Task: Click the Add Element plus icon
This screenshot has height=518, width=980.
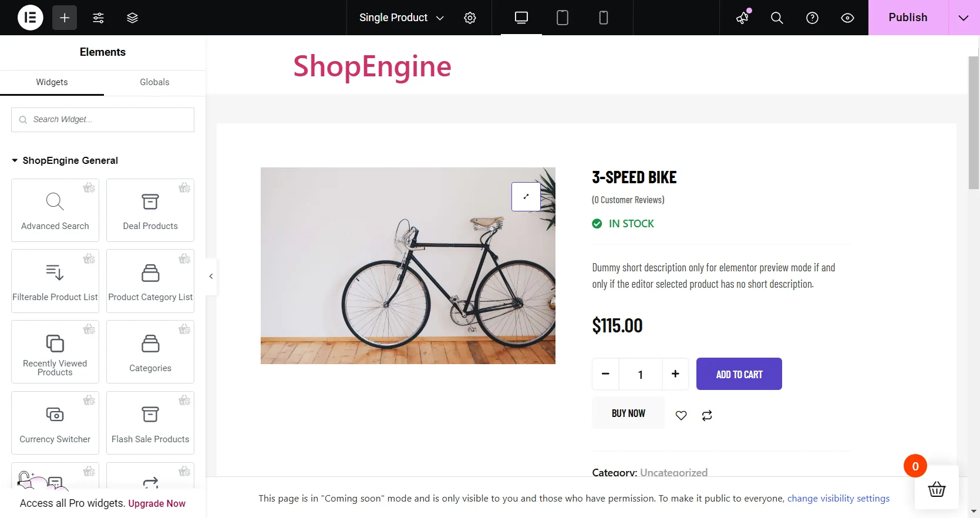Action: click(64, 18)
